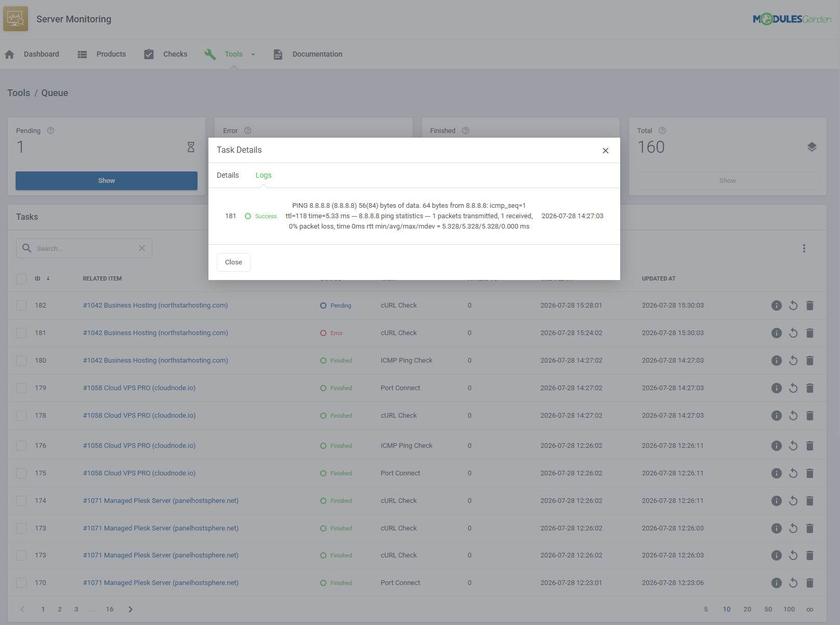Screen dimensions: 840x625
Task: Select the checkbox for task 175
Action: tap(21, 473)
